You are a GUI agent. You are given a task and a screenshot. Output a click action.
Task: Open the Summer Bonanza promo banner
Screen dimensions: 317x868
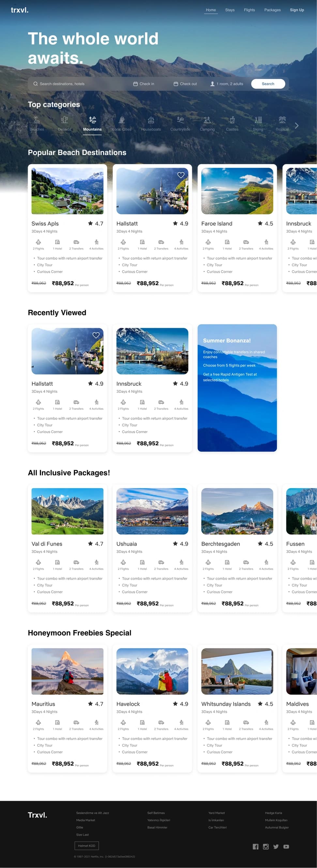[237, 388]
